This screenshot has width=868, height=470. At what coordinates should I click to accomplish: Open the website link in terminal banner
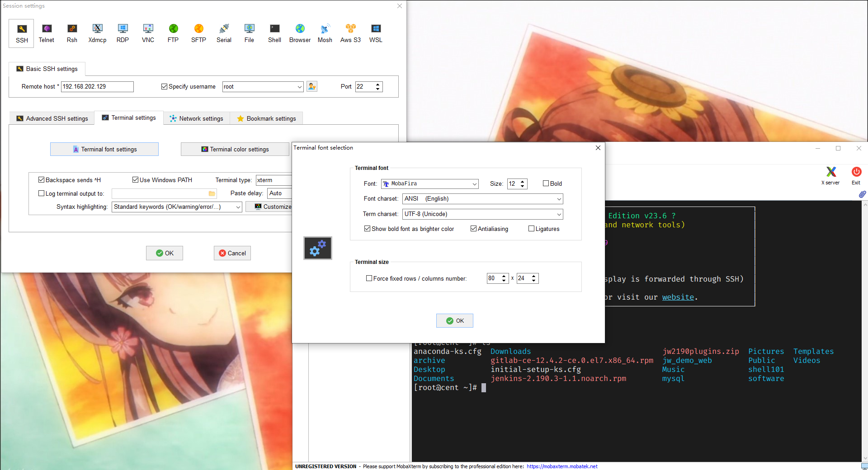pyautogui.click(x=678, y=297)
